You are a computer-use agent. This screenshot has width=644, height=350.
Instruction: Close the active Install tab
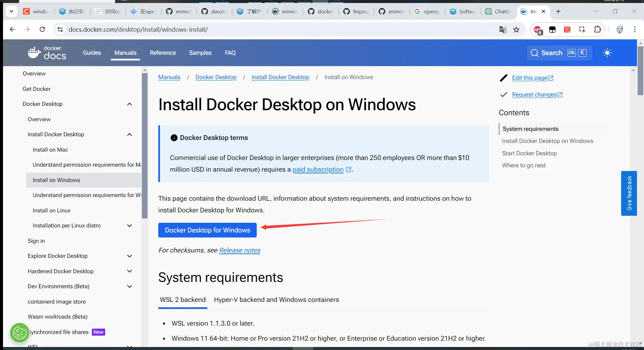tap(544, 11)
